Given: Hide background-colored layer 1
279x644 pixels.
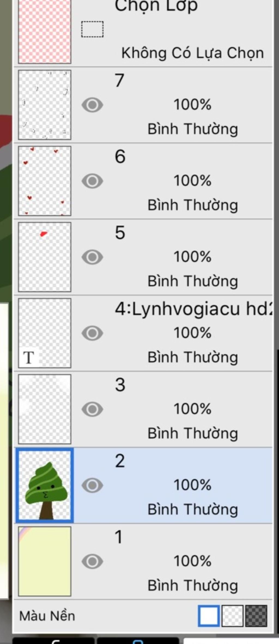Looking at the screenshot, I should point(92,562).
